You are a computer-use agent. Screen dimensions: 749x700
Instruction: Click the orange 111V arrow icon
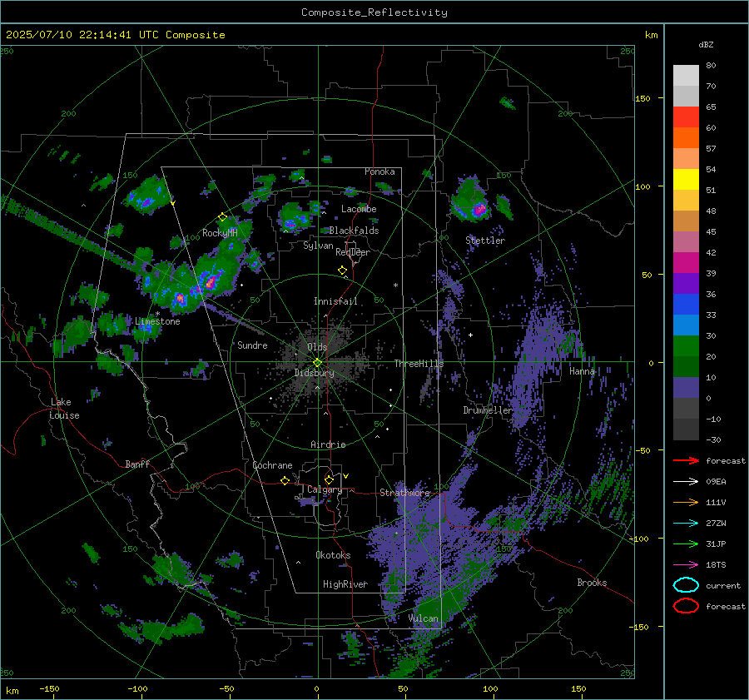686,502
